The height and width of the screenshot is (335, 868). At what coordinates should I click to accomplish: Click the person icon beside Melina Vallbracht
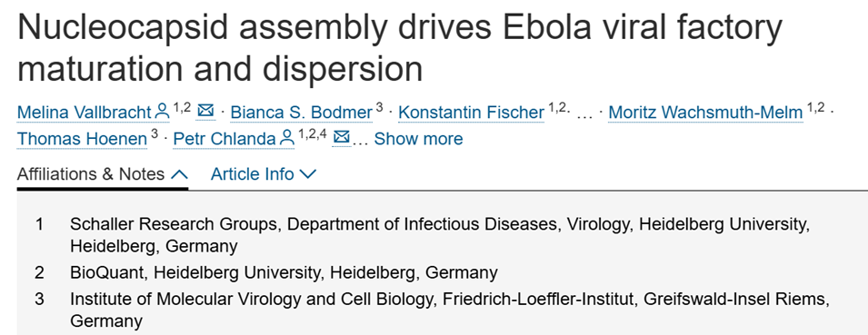[162, 111]
